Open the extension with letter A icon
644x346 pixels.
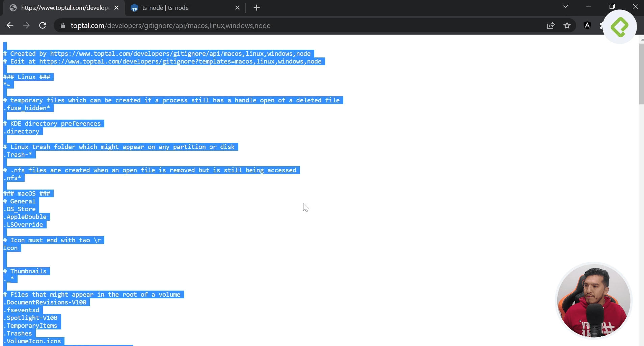coord(587,25)
